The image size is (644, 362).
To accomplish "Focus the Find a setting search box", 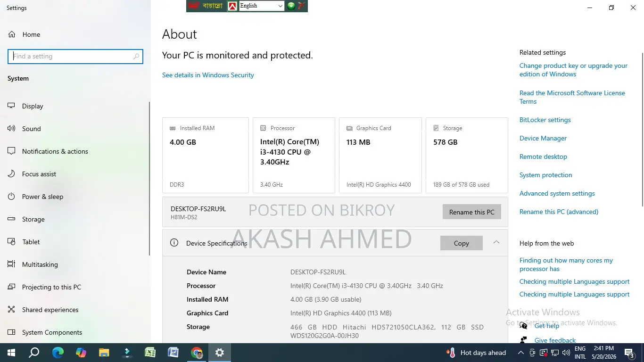I will click(x=75, y=57).
